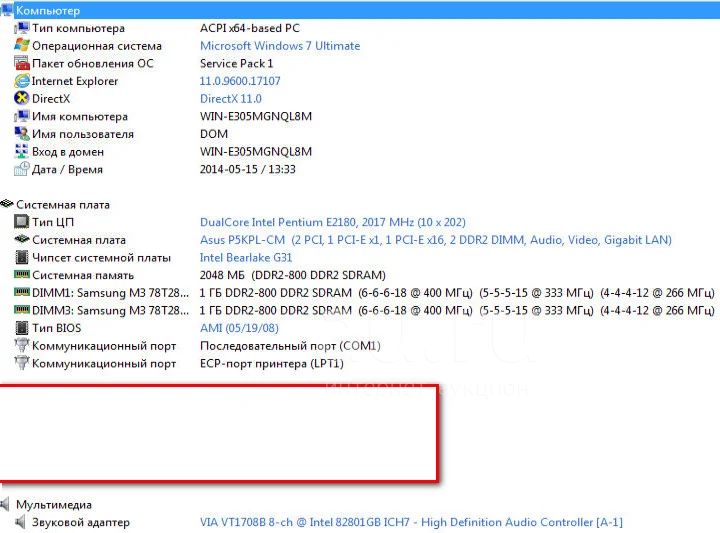Select the Тип BIOS label
Screen dimensions: 720x533
[56, 328]
